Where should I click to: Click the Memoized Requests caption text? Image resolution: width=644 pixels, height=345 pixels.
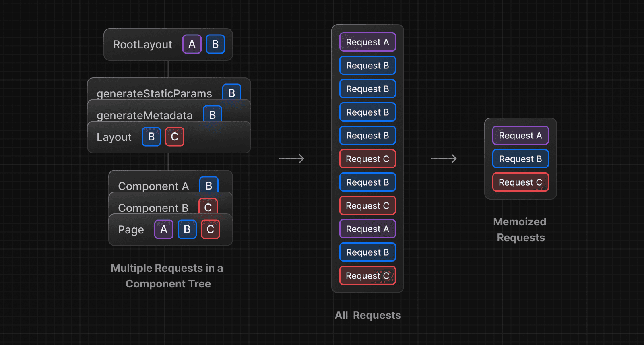pos(520,229)
